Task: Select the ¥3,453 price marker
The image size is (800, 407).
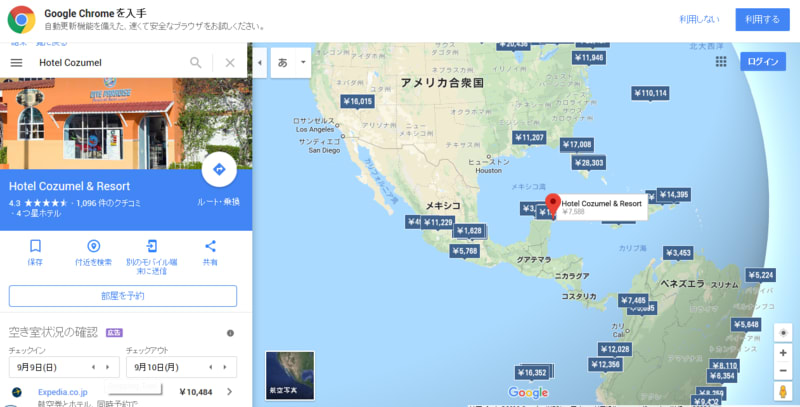Action: (x=679, y=253)
